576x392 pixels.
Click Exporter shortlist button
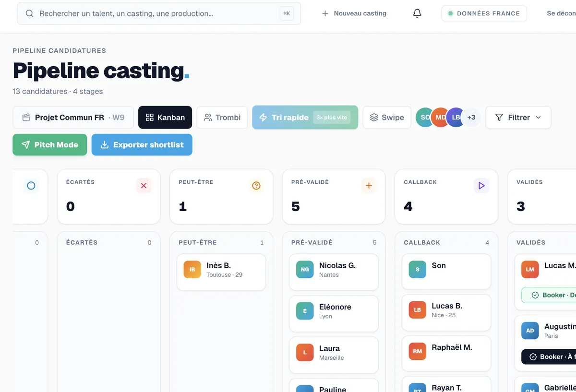(x=142, y=145)
